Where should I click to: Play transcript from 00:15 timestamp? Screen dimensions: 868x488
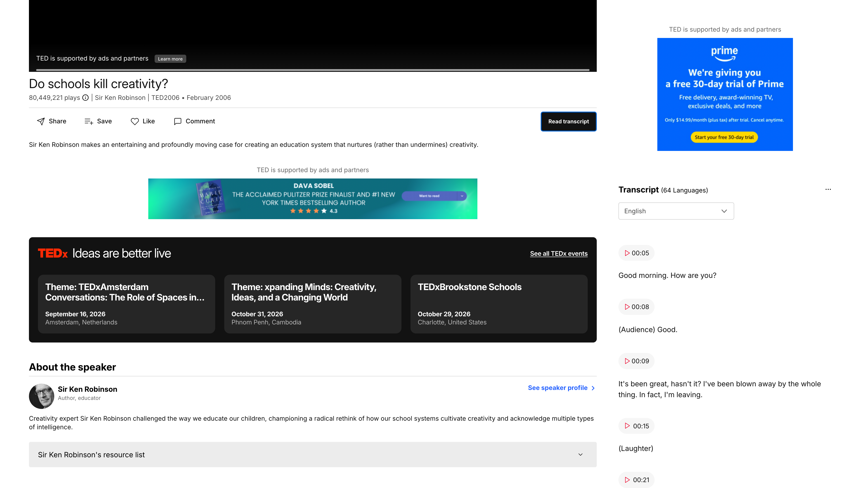pos(637,426)
